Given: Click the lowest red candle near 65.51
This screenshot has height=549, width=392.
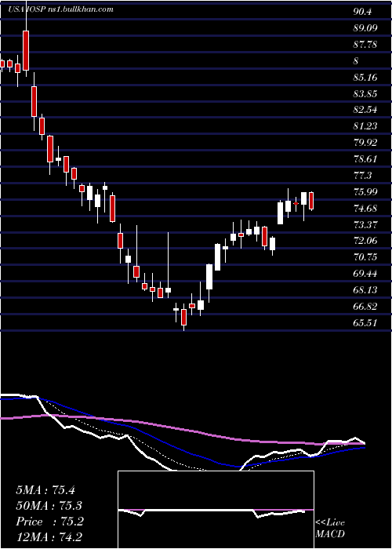Looking at the screenshot, I should coord(183,317).
